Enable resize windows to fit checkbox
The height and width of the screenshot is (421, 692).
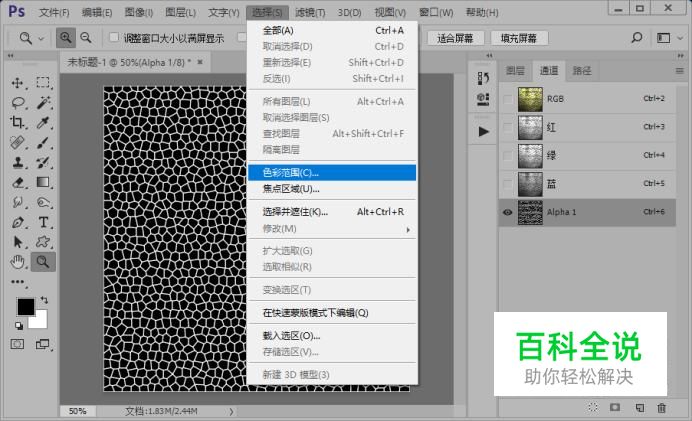click(x=113, y=38)
